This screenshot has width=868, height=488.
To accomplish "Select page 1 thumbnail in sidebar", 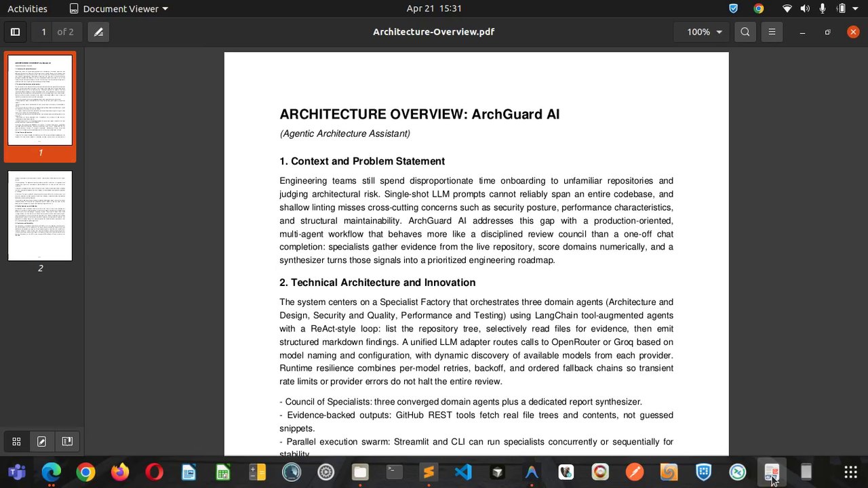I will pos(40,100).
